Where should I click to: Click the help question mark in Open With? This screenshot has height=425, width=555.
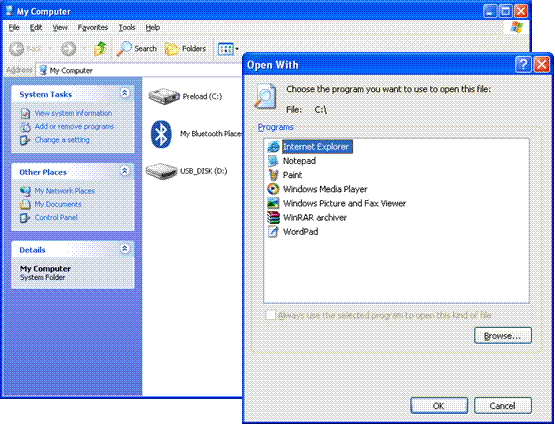[523, 65]
